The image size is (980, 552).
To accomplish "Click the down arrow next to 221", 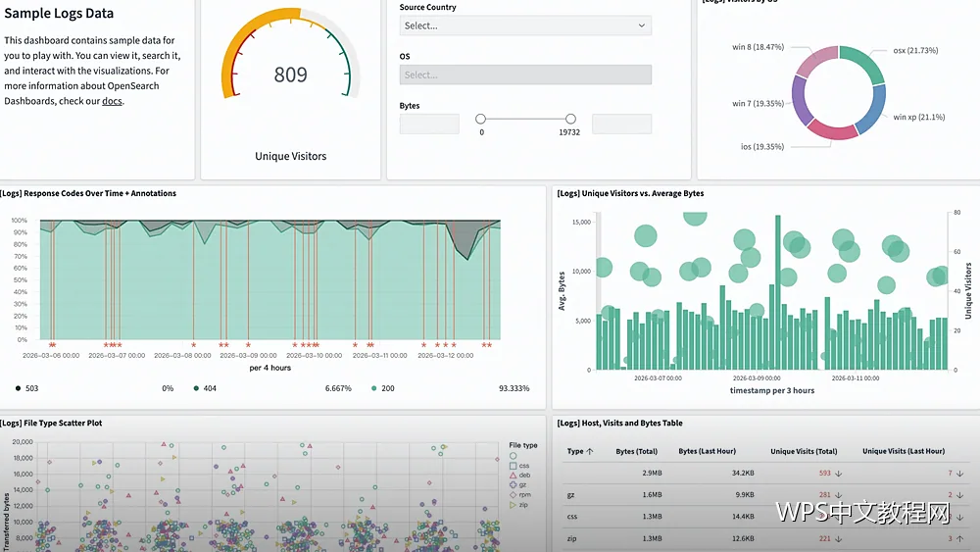I will point(838,539).
